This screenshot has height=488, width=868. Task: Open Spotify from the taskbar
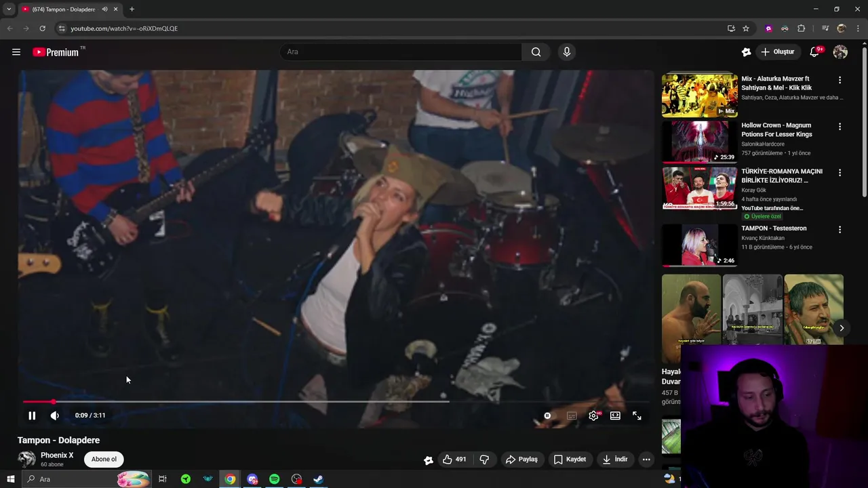click(x=274, y=479)
